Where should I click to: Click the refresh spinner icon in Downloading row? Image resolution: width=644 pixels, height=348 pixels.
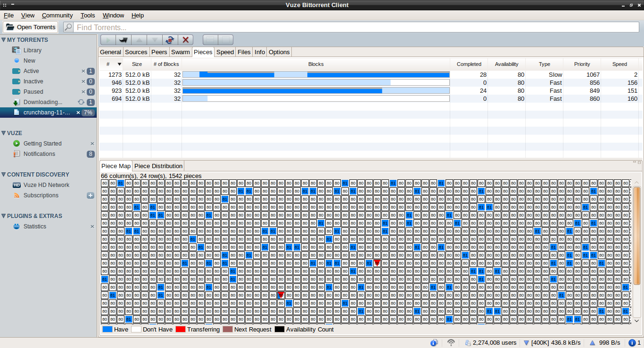click(x=81, y=102)
